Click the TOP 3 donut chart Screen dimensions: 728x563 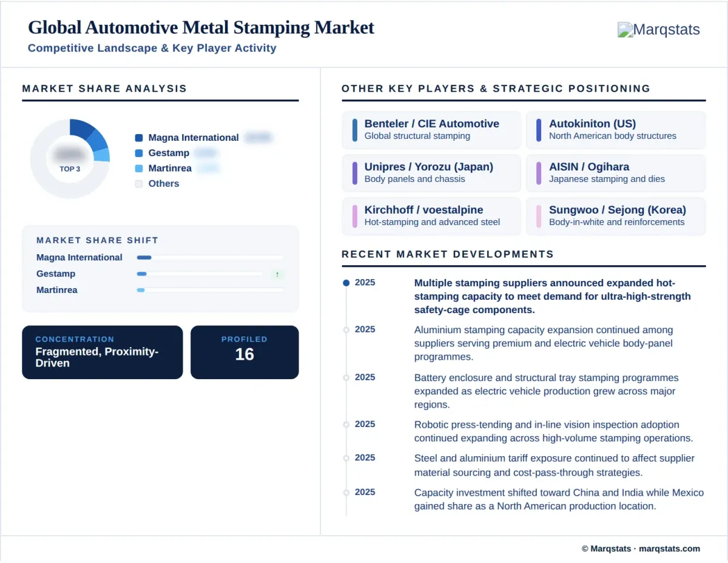(x=70, y=158)
